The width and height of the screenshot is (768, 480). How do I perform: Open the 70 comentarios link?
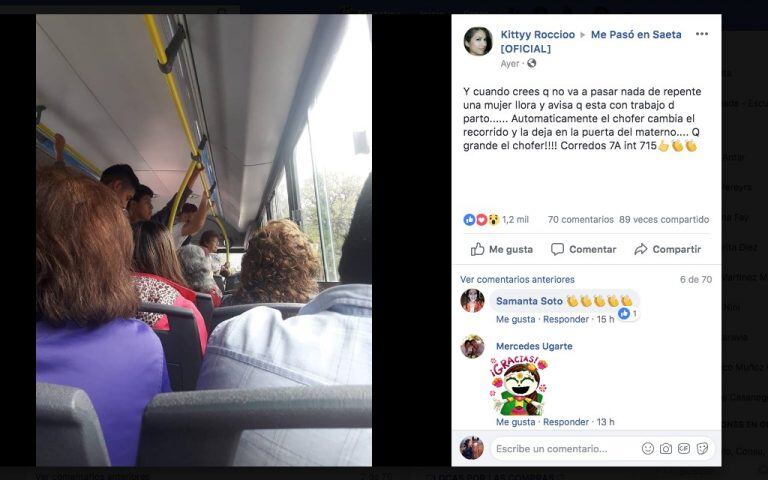[x=580, y=219]
